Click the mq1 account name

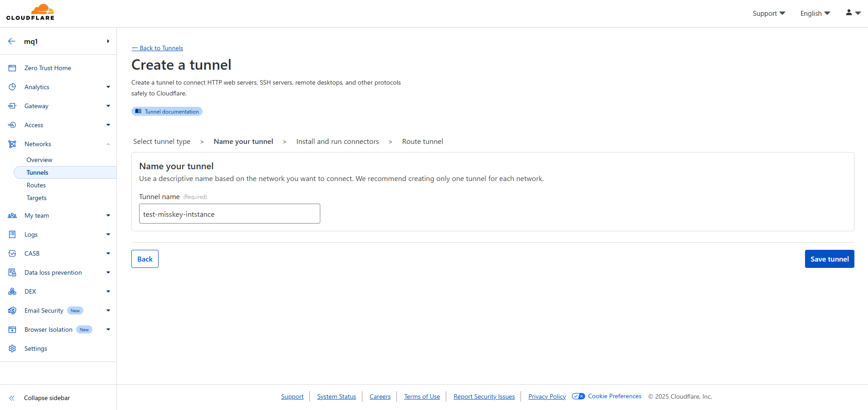pos(31,41)
